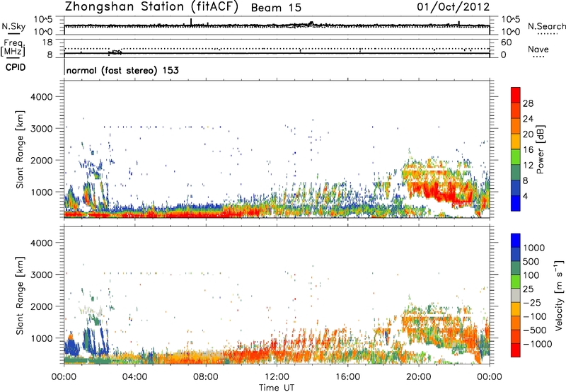
Task: Click the '-25' tick on Velocity colorbar
Action: [x=533, y=303]
